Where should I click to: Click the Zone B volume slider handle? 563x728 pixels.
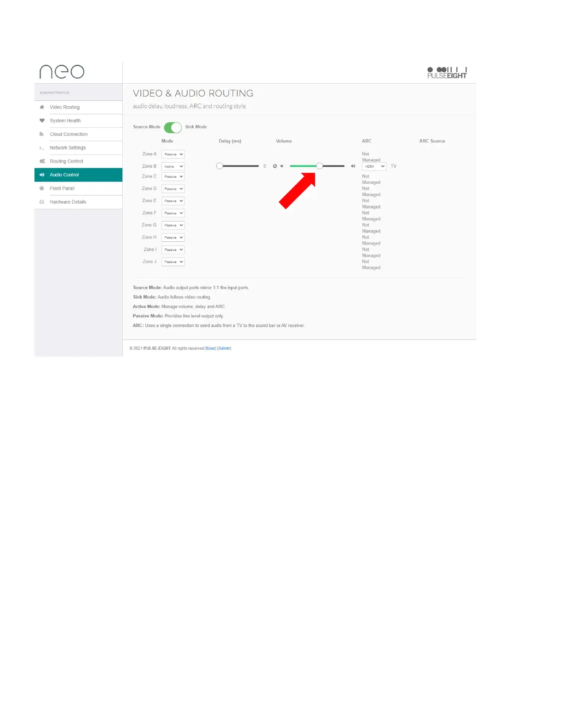(319, 166)
